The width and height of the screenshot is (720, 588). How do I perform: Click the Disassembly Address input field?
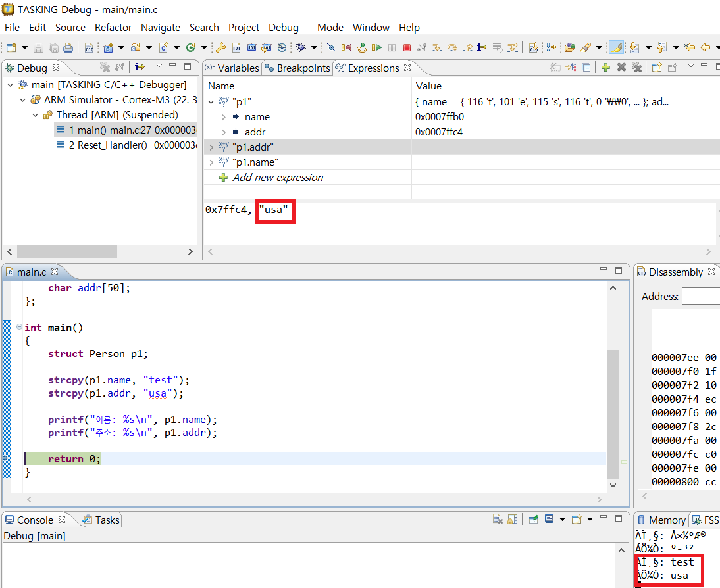pyautogui.click(x=701, y=296)
